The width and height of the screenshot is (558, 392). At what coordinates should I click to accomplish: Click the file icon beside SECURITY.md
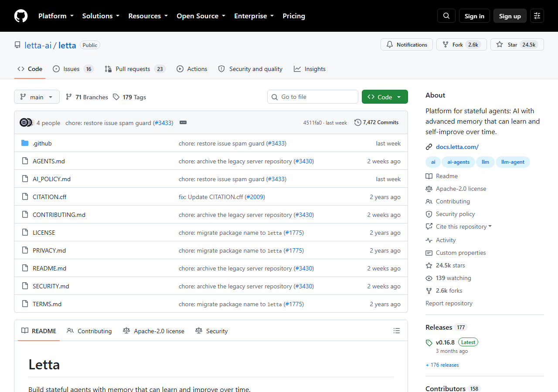[x=25, y=286]
